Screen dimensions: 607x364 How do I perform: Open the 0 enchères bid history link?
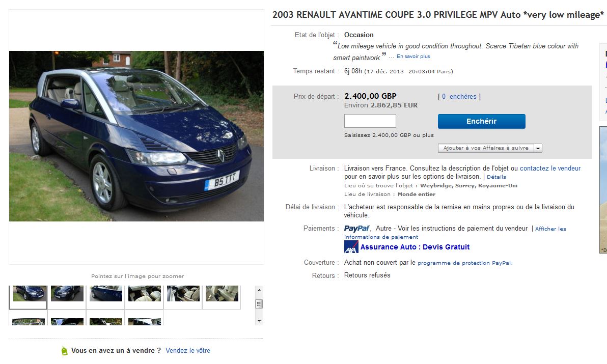click(x=459, y=96)
